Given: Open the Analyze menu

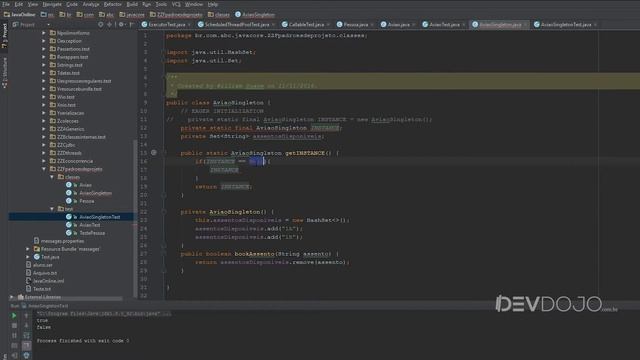Looking at the screenshot, I should point(91,4).
